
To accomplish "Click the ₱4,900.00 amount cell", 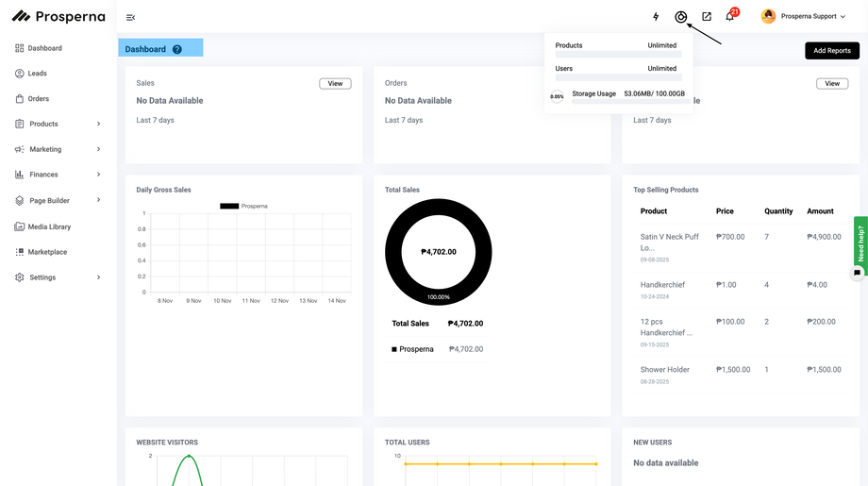I will [824, 237].
